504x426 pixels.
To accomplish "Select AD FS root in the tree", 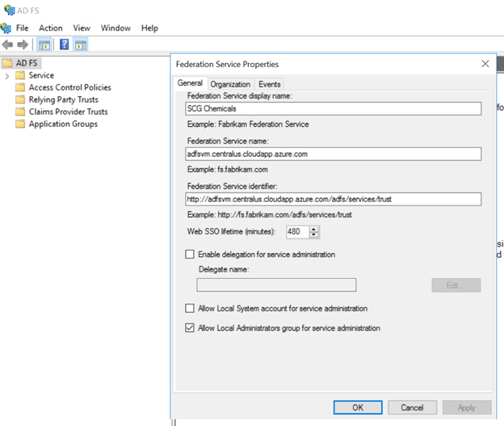I will tap(27, 63).
